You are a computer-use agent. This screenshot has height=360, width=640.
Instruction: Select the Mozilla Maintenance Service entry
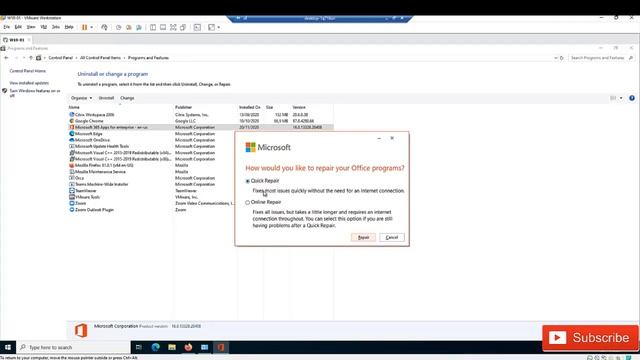151,172
